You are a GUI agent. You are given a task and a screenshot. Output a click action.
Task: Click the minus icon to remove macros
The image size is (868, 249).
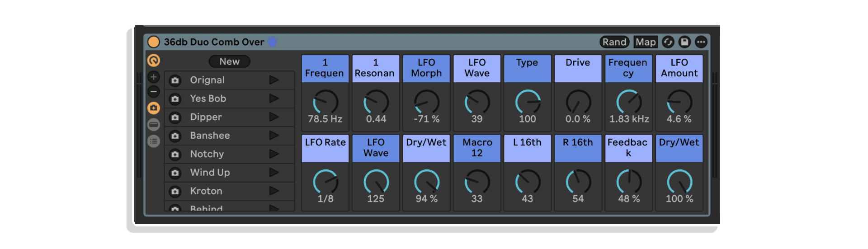[154, 92]
